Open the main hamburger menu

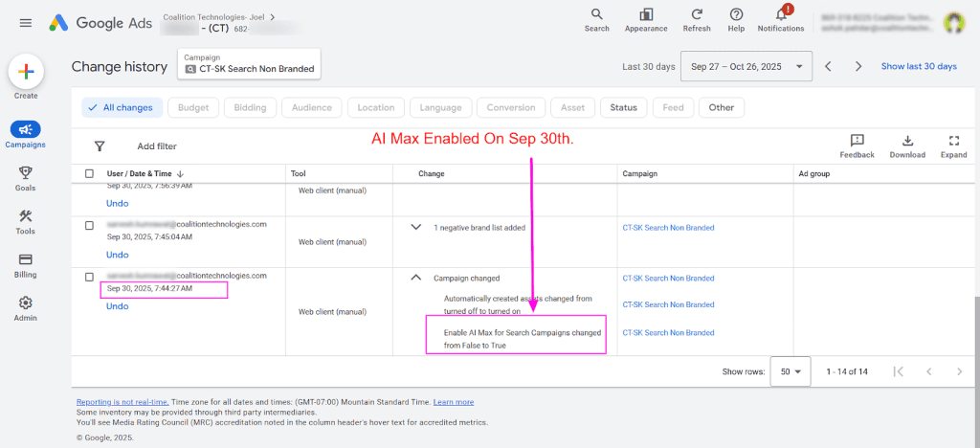point(26,23)
